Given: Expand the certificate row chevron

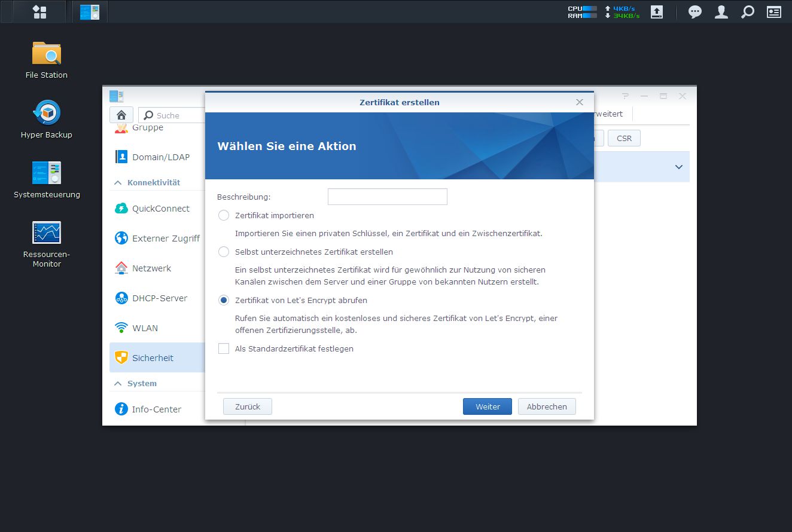Looking at the screenshot, I should (679, 167).
